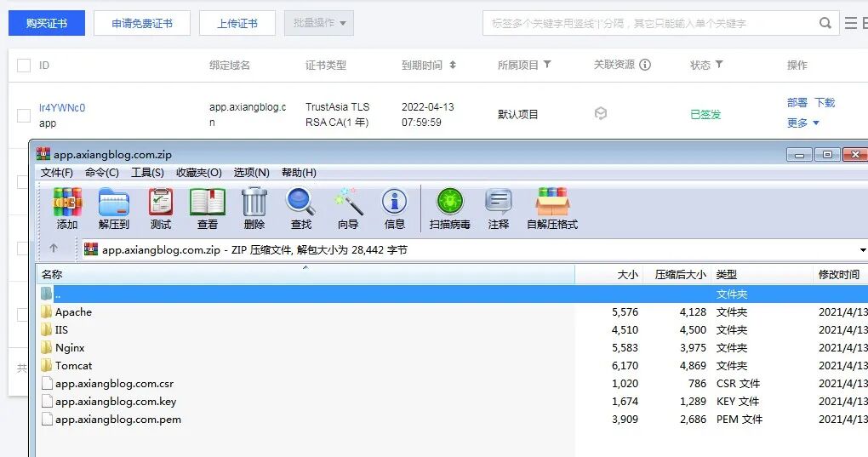Open the 批量操作 dropdown

pyautogui.click(x=319, y=23)
